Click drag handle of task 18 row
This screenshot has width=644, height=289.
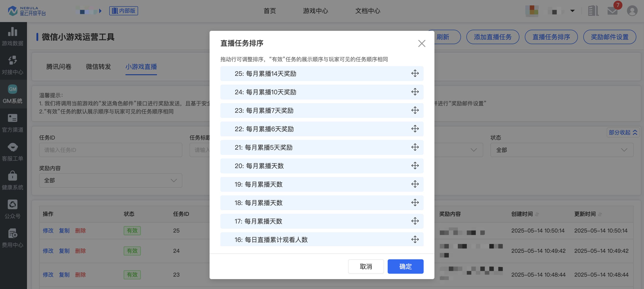(415, 203)
